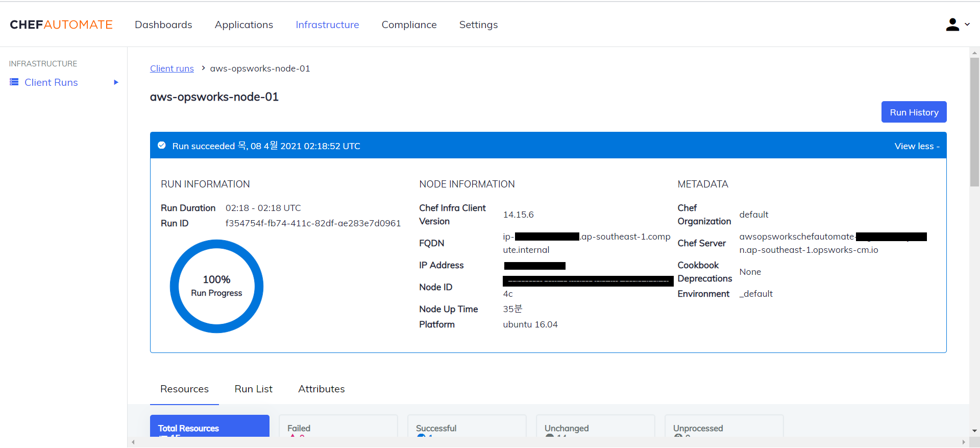The image size is (980, 448).
Task: Filter by Unprocessed resources
Action: click(724, 426)
